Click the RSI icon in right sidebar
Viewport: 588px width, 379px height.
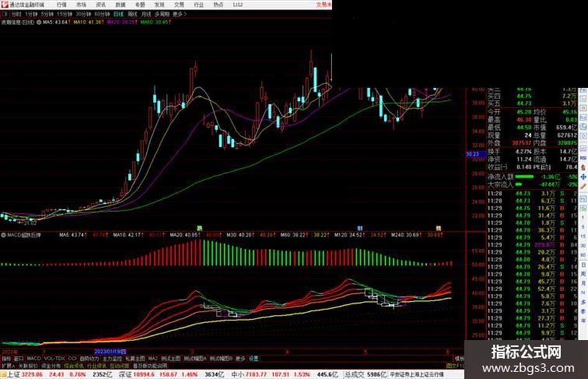point(583,158)
